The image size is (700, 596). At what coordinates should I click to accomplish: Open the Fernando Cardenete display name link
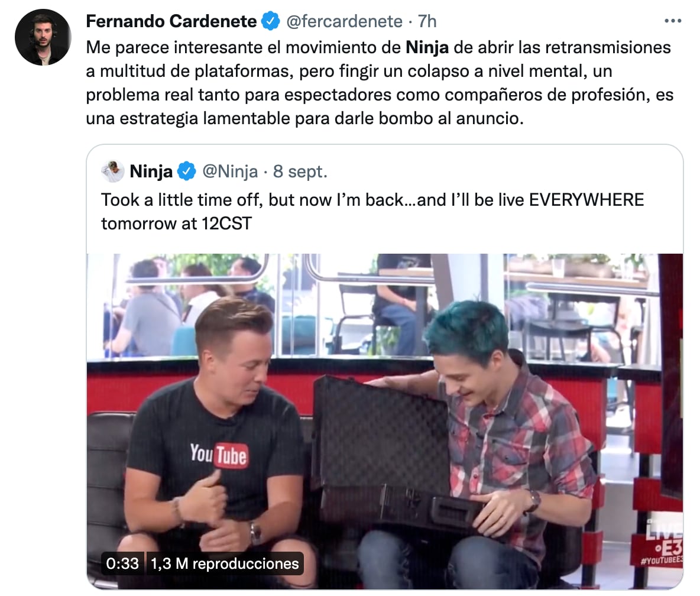click(171, 21)
